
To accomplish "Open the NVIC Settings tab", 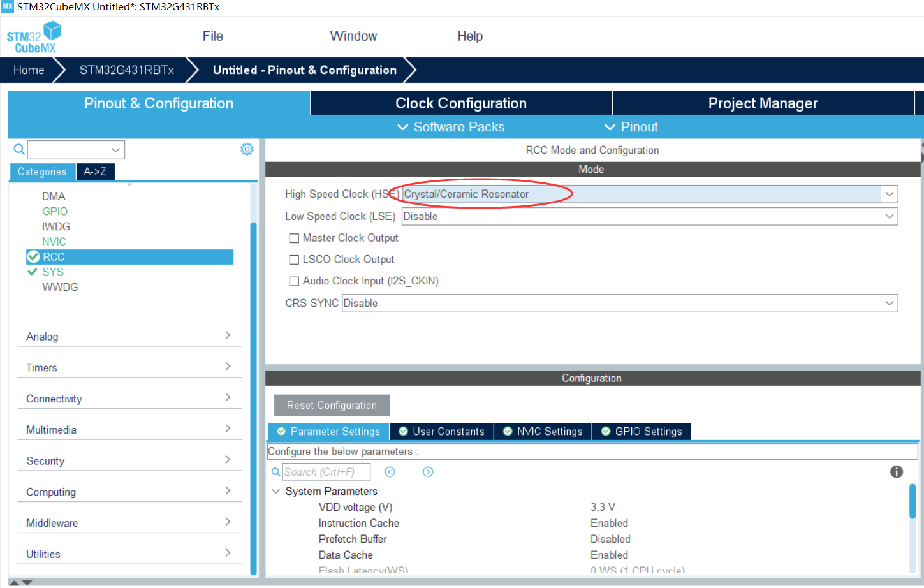I will (x=543, y=432).
